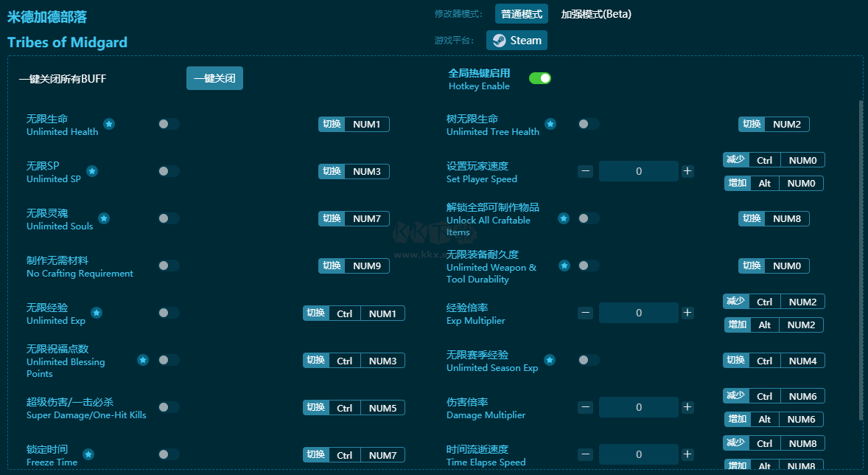This screenshot has width=868, height=475.
Task: Click the Ctrl NUM1 hotkey for Unlimited Exp
Action: tap(354, 313)
